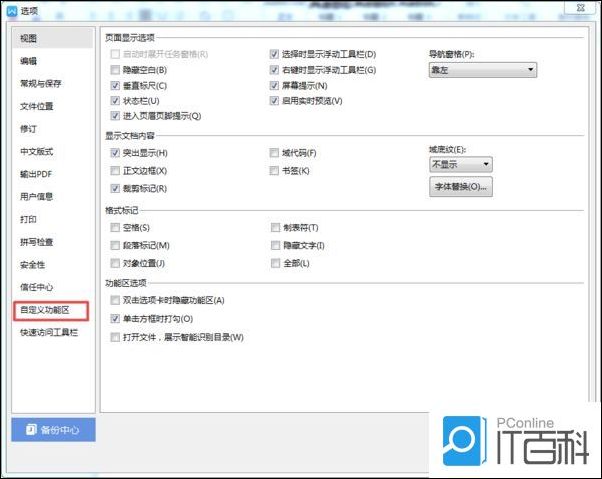Close the 选项 dialog
The image size is (602, 479).
click(581, 7)
